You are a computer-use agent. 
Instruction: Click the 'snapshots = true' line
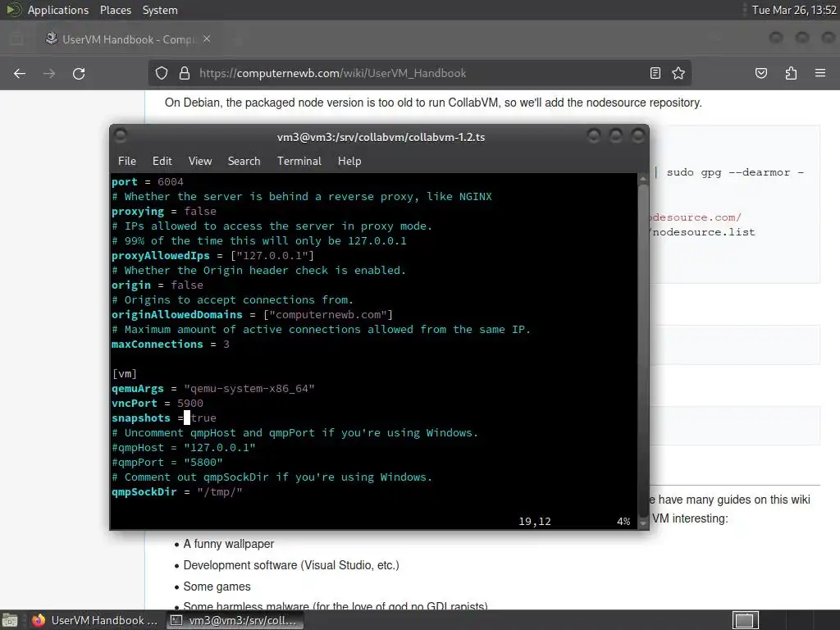pos(164,418)
